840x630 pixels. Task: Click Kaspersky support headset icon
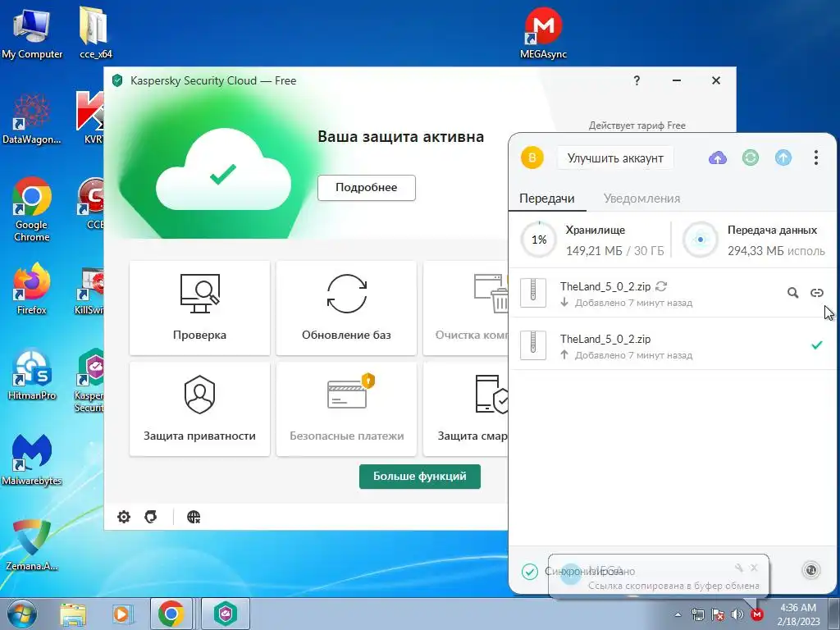coord(151,517)
